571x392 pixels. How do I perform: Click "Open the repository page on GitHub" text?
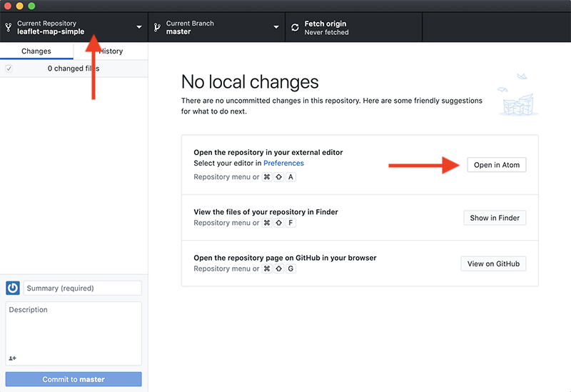257,258
